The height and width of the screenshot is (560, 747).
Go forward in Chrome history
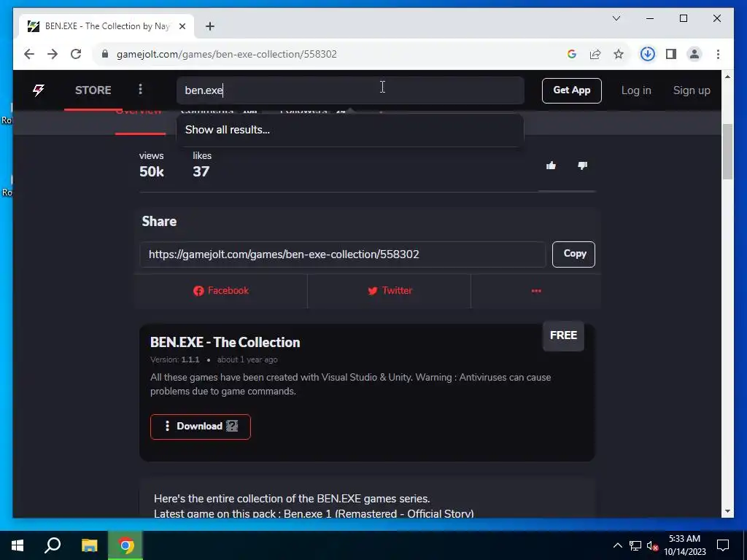click(53, 54)
